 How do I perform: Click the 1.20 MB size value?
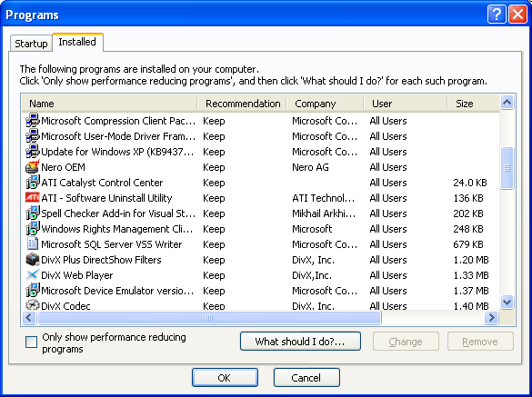coord(471,260)
